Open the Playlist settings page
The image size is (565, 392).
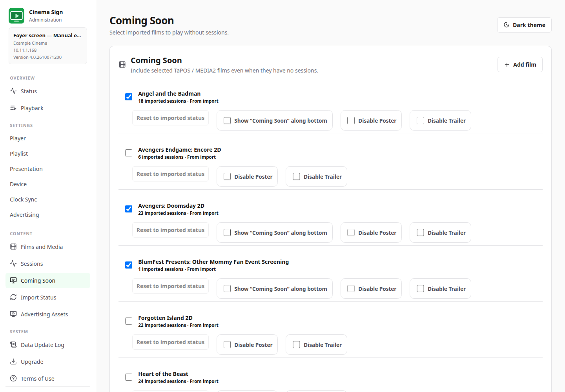pos(48,154)
